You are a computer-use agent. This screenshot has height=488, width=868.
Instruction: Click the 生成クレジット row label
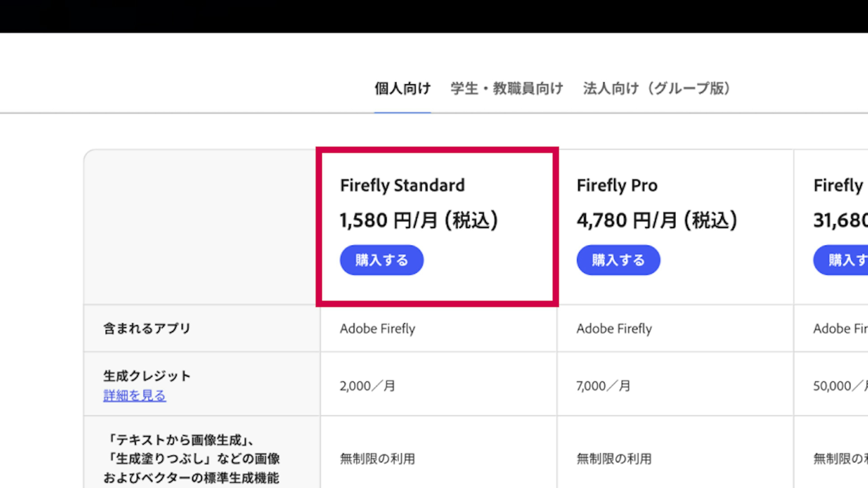click(x=147, y=376)
